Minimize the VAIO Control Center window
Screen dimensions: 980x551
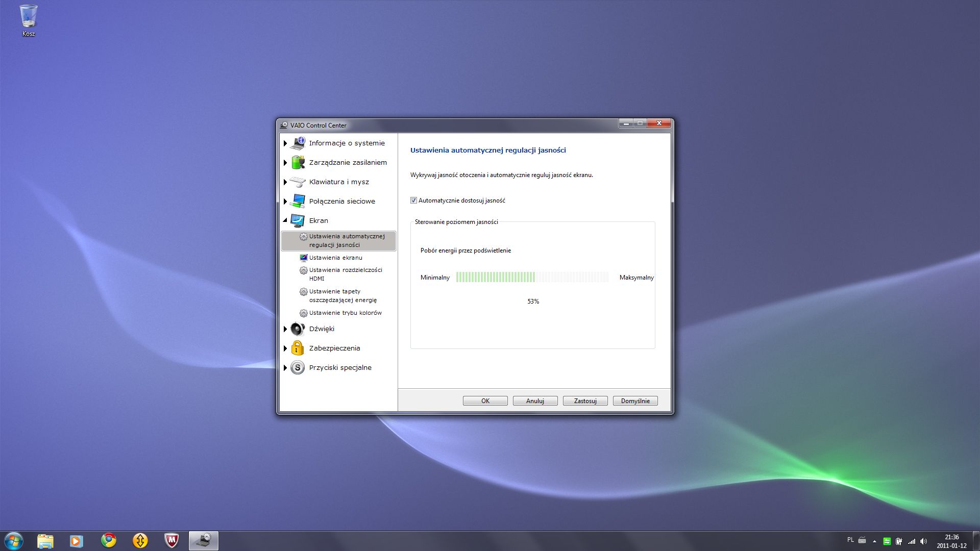(x=626, y=123)
